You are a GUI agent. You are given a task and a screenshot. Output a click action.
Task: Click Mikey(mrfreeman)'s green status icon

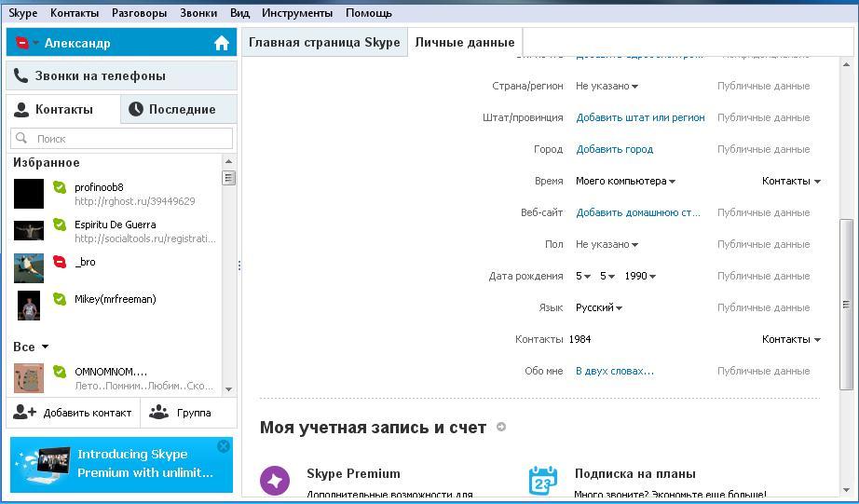(60, 299)
